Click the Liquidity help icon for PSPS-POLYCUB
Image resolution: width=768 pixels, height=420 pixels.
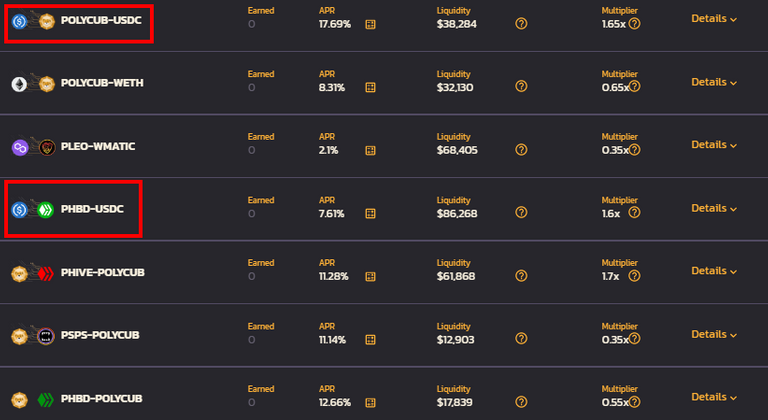click(521, 339)
